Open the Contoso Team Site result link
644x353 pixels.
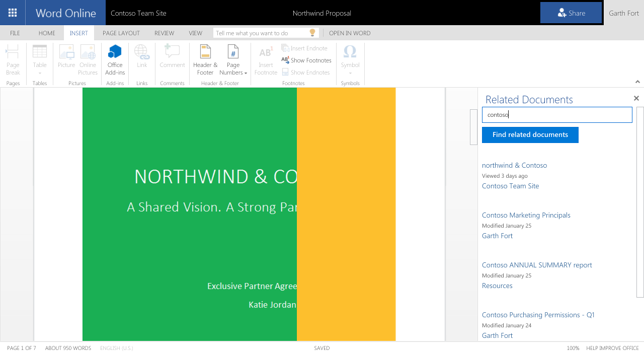510,186
